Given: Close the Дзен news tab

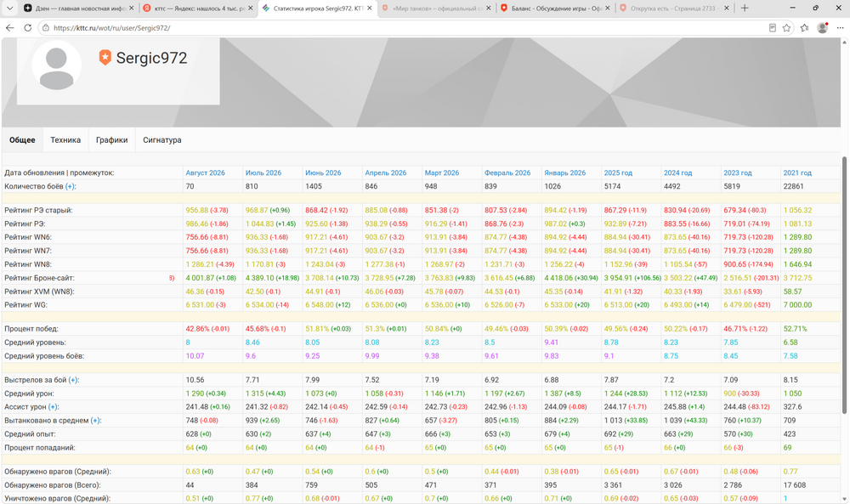Looking at the screenshot, I should 133,8.
